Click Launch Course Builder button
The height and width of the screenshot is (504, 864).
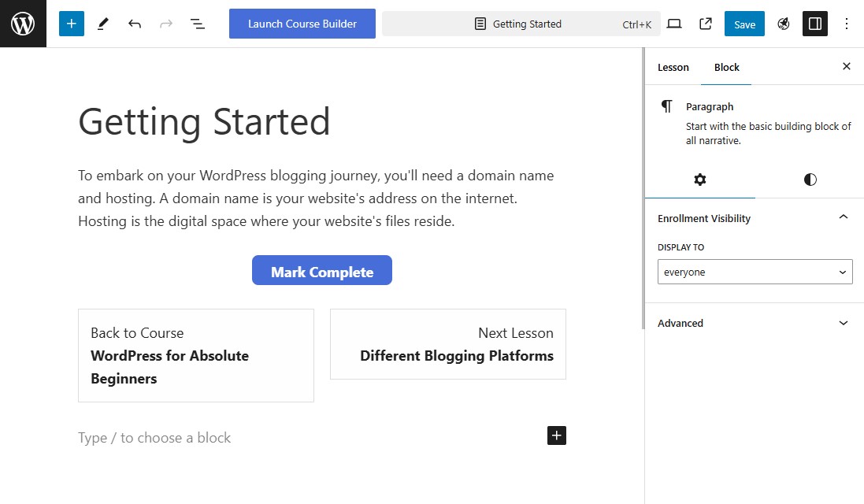[x=302, y=24]
